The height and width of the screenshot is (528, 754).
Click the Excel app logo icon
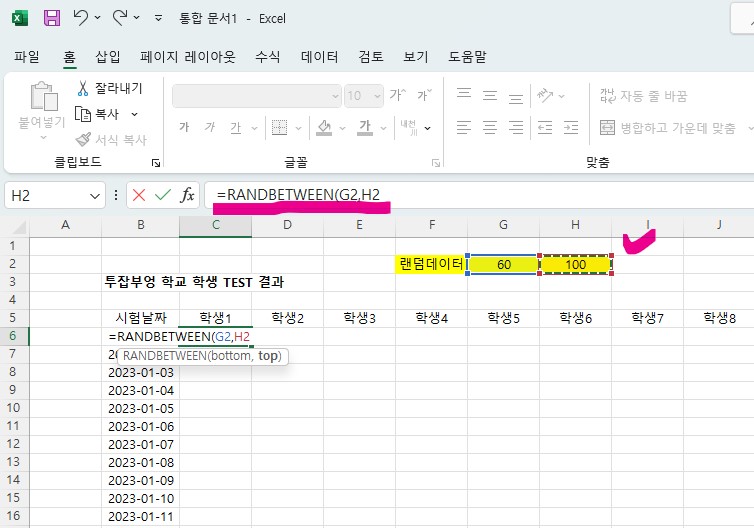(x=20, y=18)
